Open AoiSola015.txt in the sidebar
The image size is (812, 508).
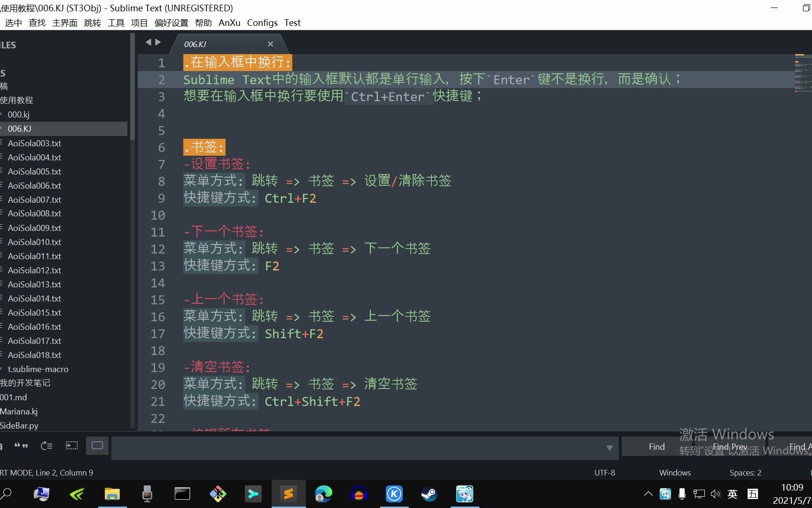(63, 312)
